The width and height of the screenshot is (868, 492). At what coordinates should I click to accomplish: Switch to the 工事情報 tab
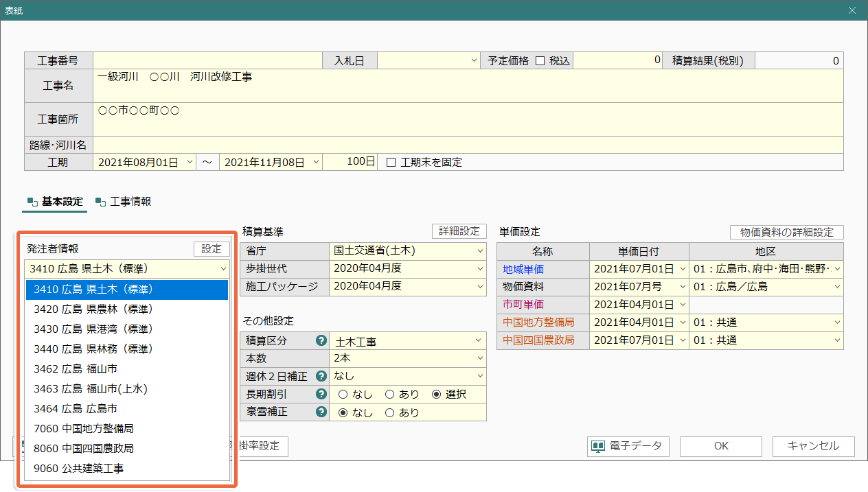pyautogui.click(x=124, y=202)
